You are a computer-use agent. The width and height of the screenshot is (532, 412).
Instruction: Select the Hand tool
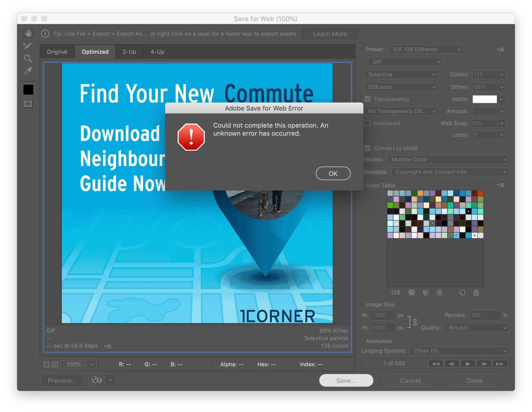pyautogui.click(x=28, y=33)
